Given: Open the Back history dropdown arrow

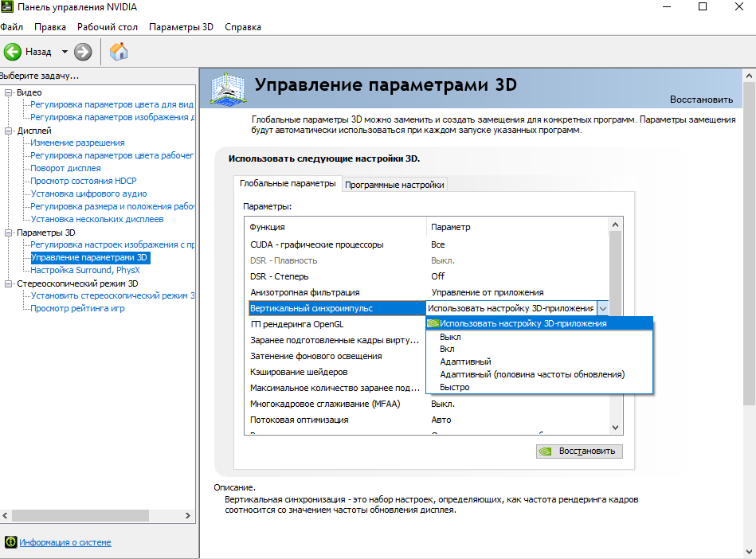Looking at the screenshot, I should pyautogui.click(x=65, y=52).
